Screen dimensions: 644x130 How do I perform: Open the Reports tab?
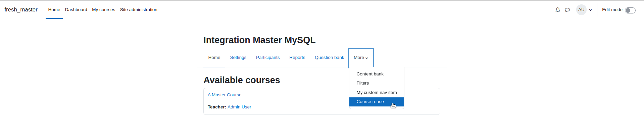coord(297,58)
